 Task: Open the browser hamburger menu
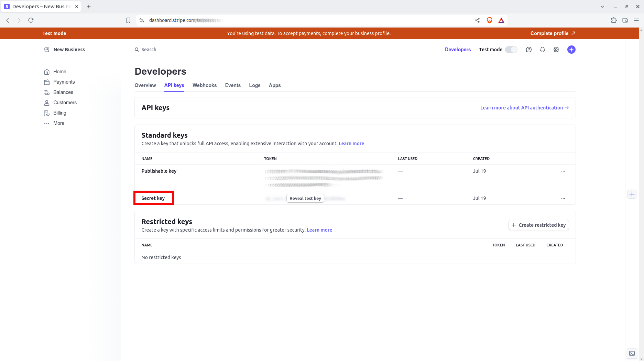(636, 20)
